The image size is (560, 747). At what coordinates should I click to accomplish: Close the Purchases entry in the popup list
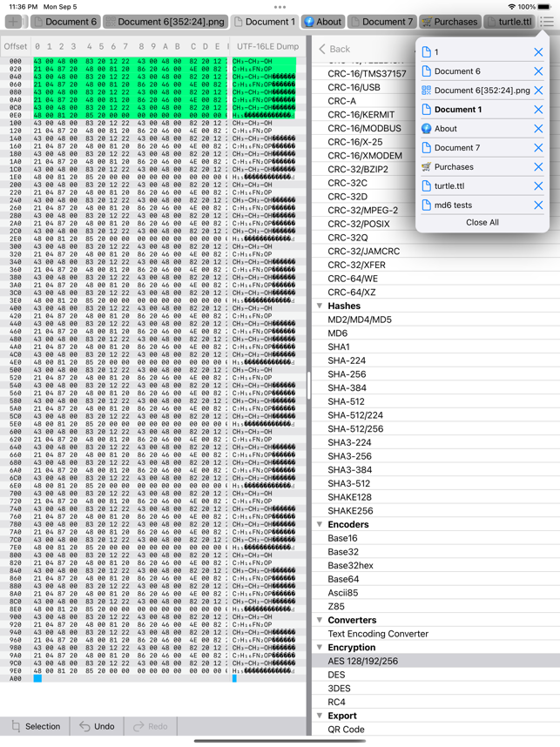click(538, 167)
